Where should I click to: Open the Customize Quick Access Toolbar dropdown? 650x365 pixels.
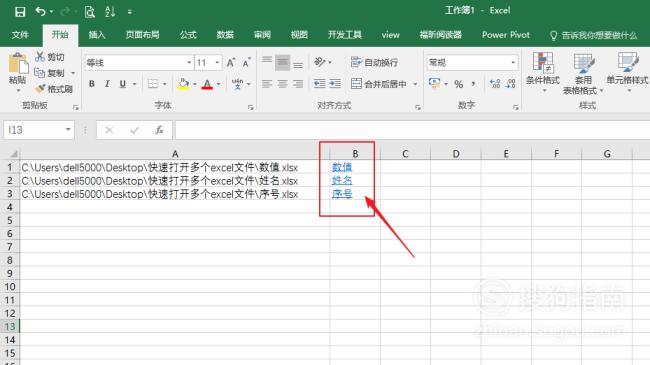pyautogui.click(x=130, y=12)
